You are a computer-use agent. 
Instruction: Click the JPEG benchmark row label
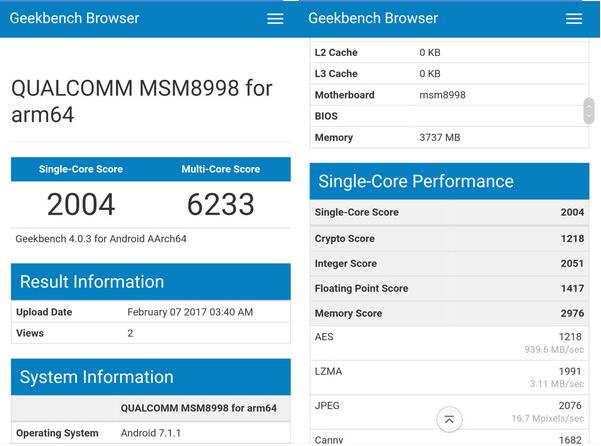pyautogui.click(x=327, y=405)
